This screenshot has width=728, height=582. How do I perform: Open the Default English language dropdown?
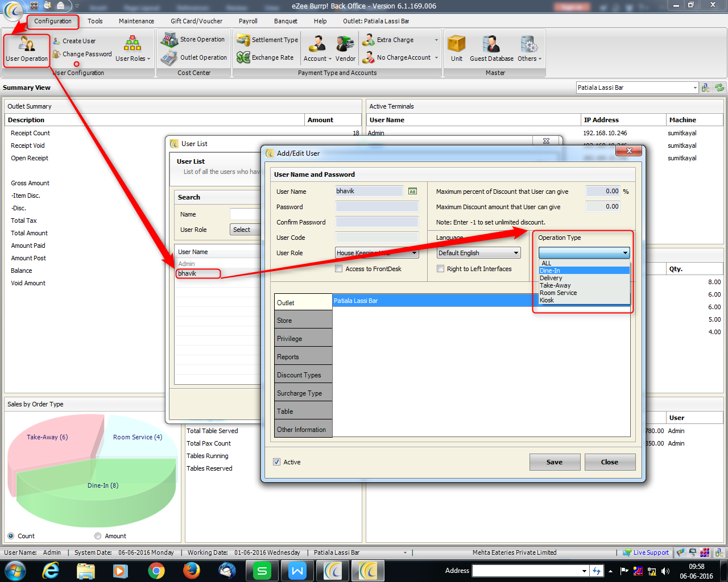[x=479, y=253]
